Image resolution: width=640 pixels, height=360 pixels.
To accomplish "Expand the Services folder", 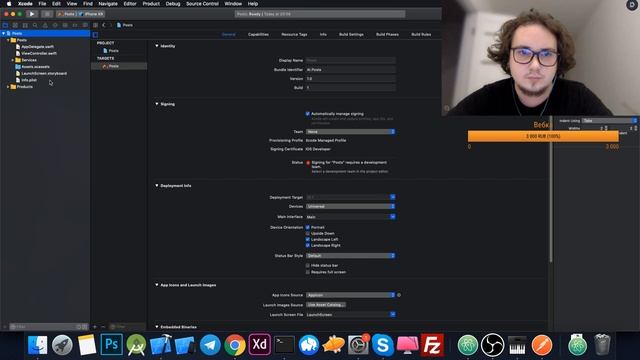I will (13, 60).
